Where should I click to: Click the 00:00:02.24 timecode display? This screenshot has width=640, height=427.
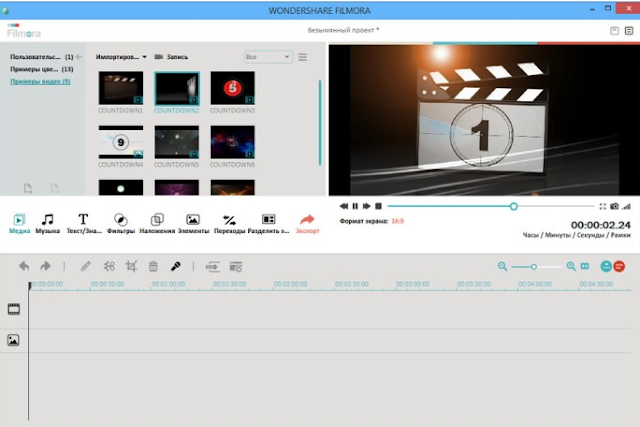600,225
